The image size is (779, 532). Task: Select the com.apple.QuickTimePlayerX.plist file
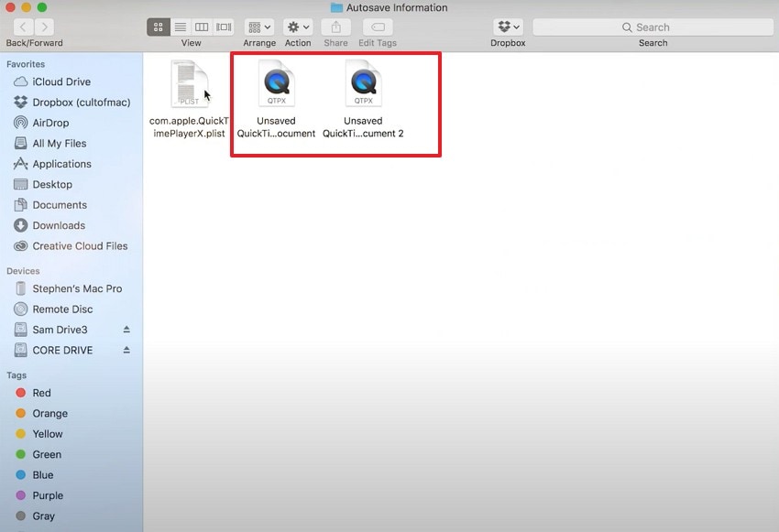point(189,99)
